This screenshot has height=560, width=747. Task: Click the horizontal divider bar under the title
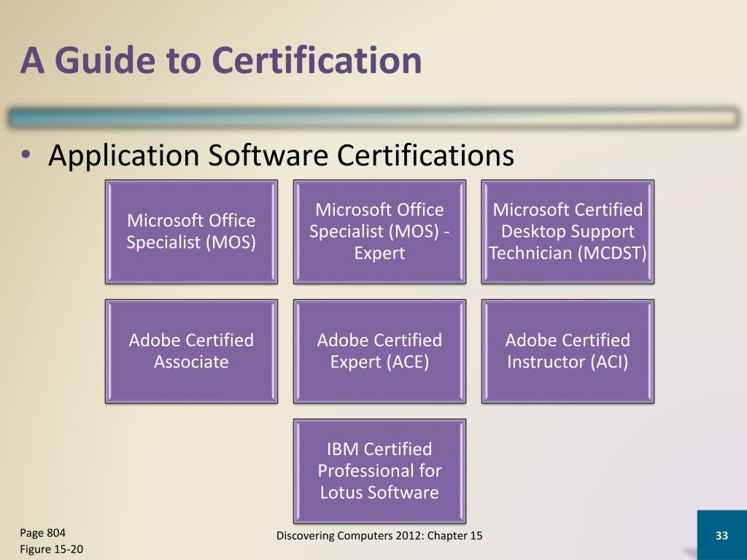(373, 117)
